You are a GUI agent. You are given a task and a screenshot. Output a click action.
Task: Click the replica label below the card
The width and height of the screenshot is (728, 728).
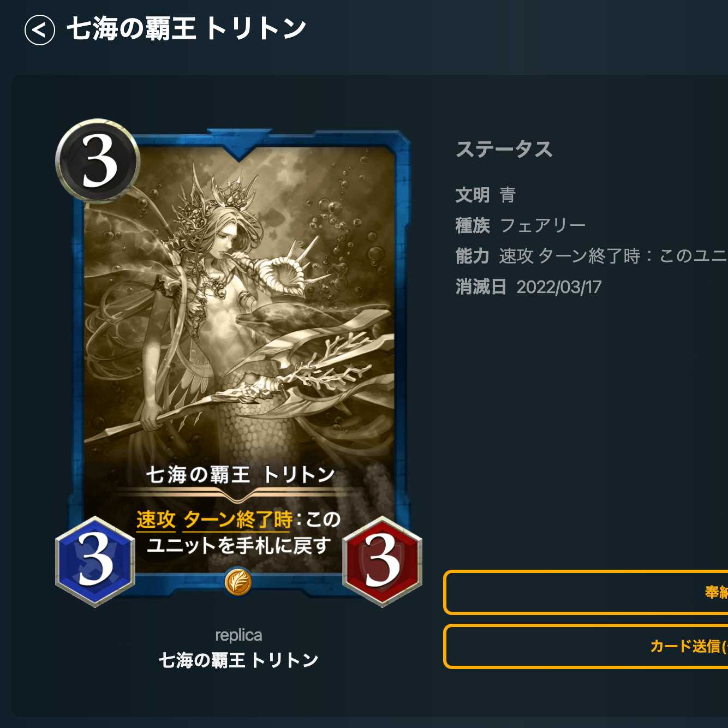click(x=238, y=635)
